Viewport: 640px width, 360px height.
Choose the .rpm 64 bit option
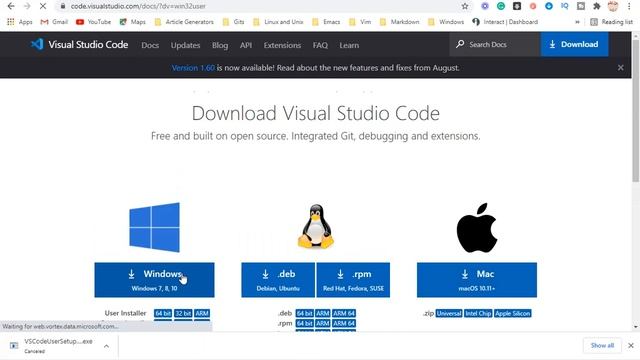point(304,324)
